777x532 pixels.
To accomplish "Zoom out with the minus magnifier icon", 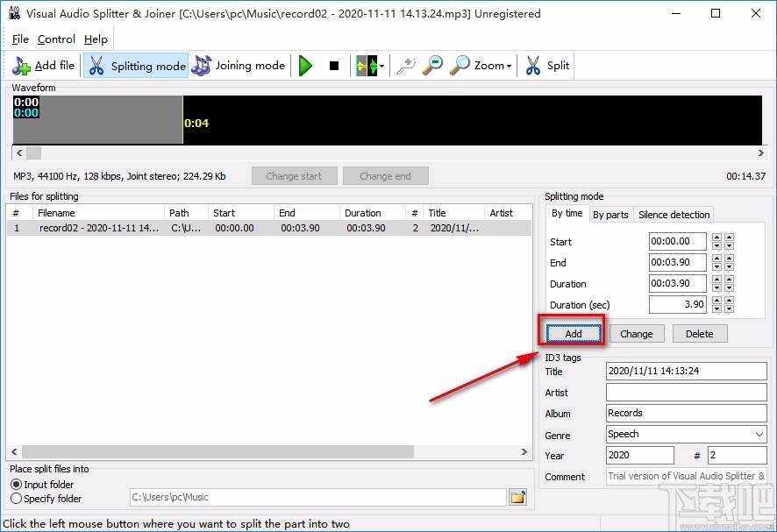I will (432, 66).
